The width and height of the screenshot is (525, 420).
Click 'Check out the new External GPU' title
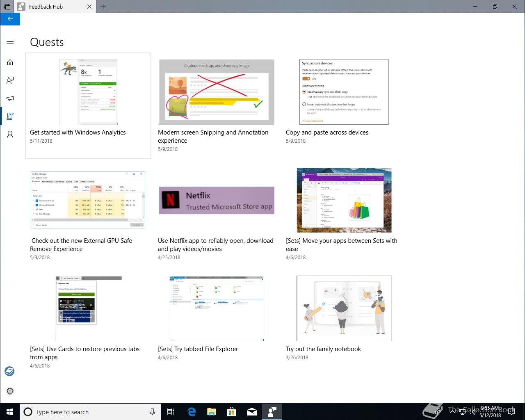tap(81, 245)
